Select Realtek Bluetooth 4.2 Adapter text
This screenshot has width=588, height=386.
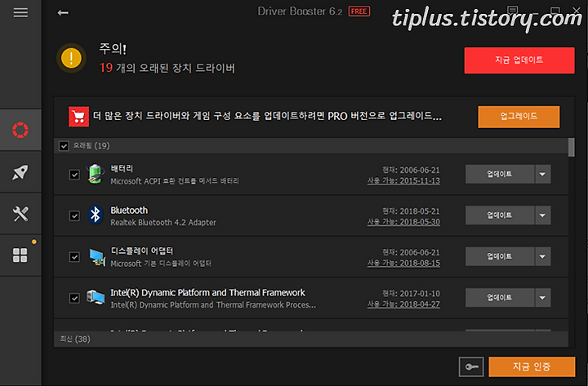[163, 223]
